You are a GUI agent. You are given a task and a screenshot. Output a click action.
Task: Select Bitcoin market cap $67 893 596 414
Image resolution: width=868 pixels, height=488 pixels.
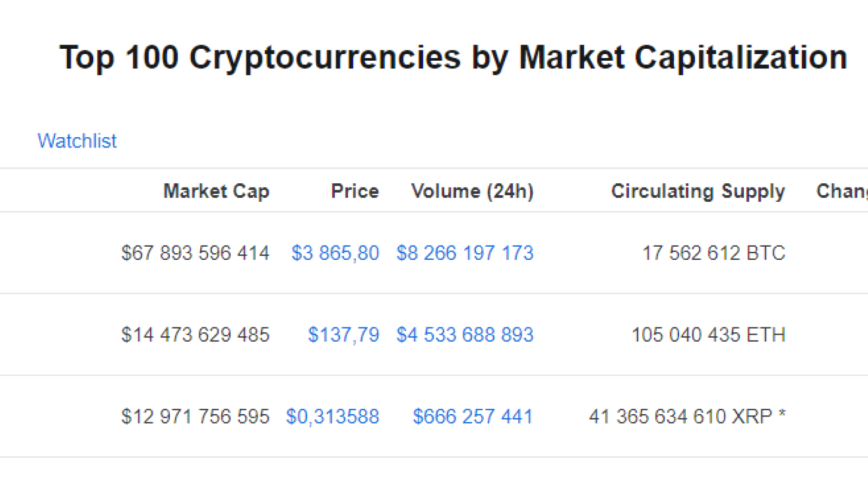[x=195, y=253]
